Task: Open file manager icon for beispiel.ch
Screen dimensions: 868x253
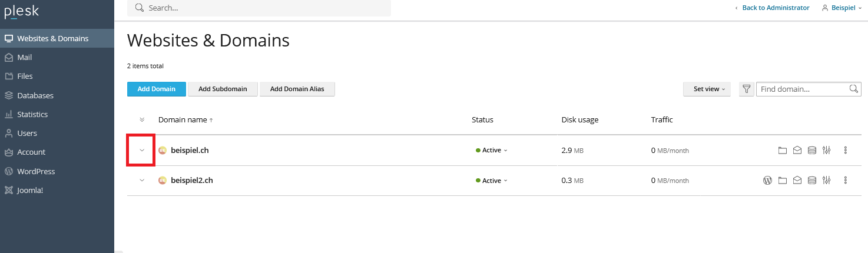Action: pos(782,151)
